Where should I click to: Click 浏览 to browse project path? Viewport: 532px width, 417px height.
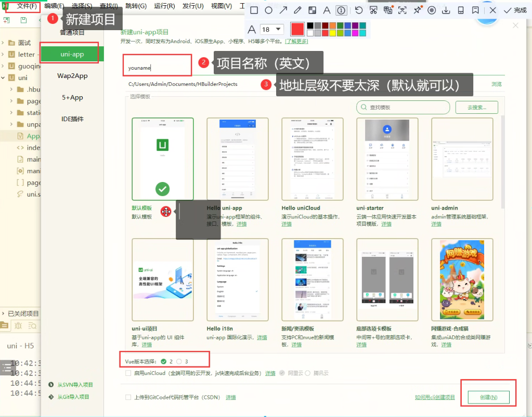coord(496,84)
